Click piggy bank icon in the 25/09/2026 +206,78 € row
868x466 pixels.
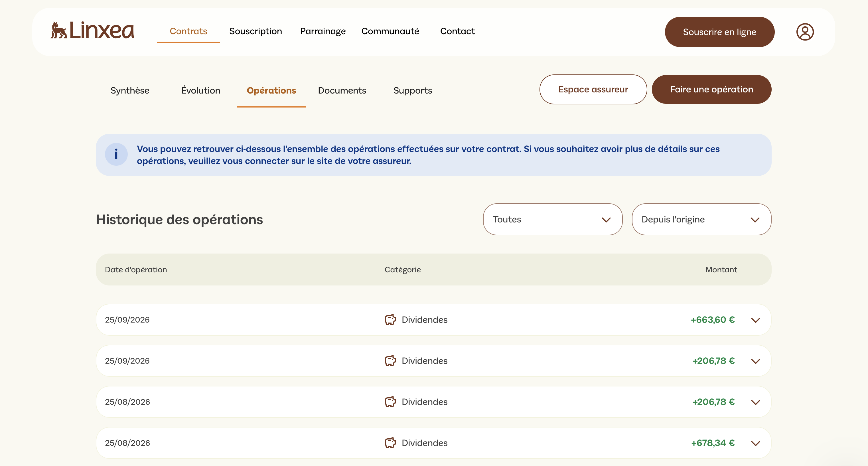click(390, 361)
